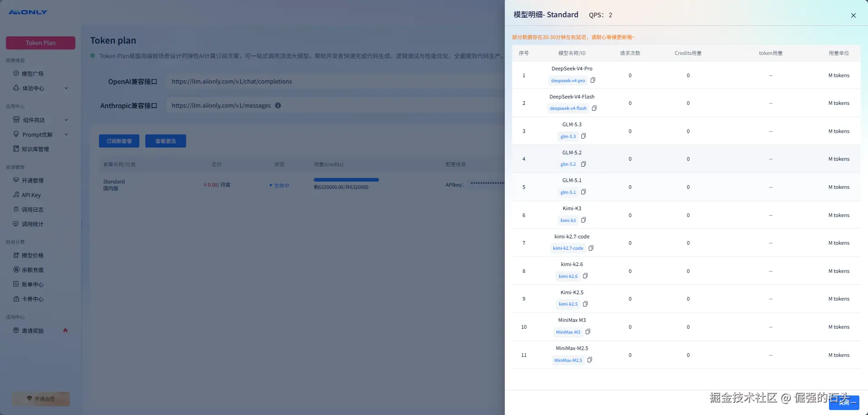This screenshot has height=415, width=868.
Task: Click the info icon beside Anthropic endpoint URL
Action: 278,105
